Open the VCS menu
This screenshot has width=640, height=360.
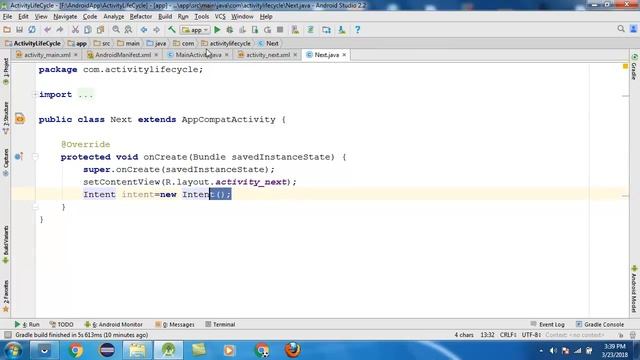(x=220, y=17)
